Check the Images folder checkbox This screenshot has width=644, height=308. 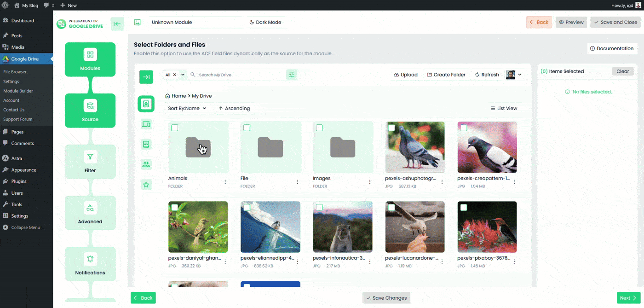(x=319, y=128)
